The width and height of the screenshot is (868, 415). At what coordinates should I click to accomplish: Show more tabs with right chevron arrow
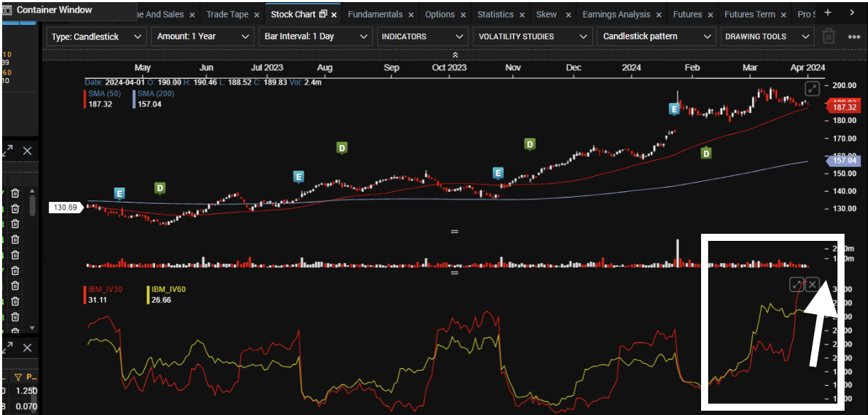point(852,13)
